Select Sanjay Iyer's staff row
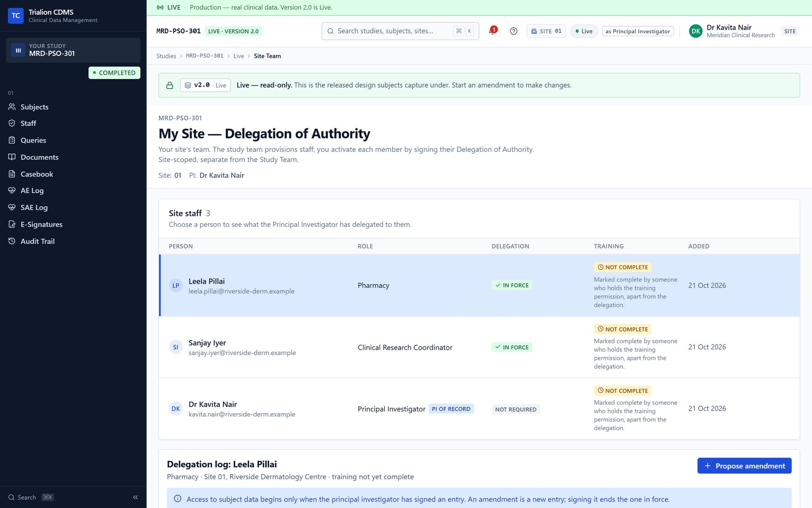 coord(479,347)
